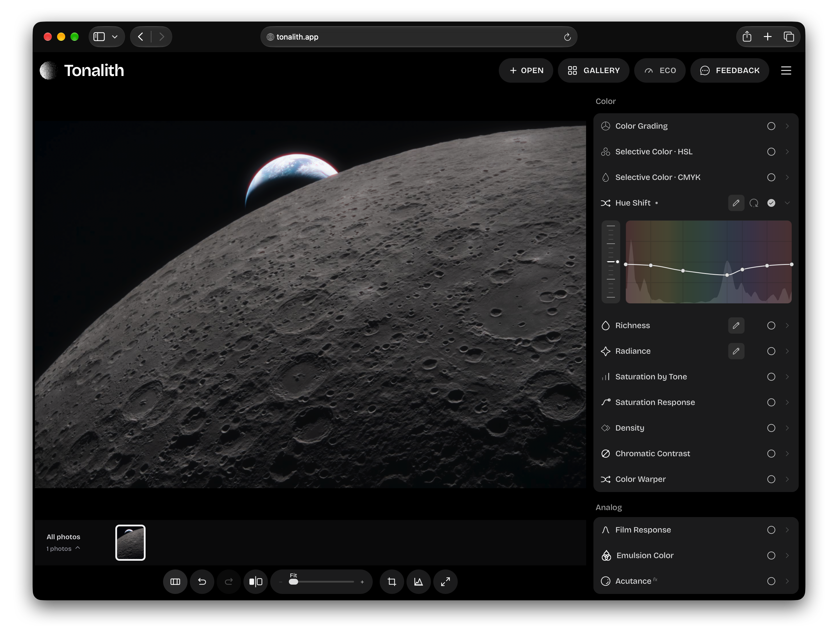Click the filmstrip layout toolbar icon
This screenshot has width=838, height=644.
click(x=175, y=581)
